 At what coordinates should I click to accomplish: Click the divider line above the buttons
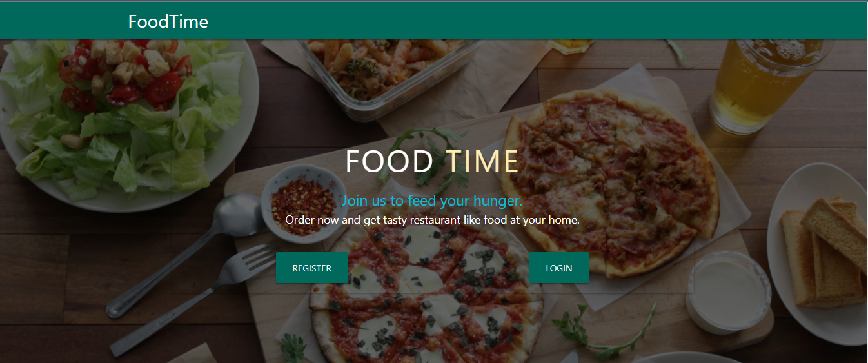(x=432, y=242)
